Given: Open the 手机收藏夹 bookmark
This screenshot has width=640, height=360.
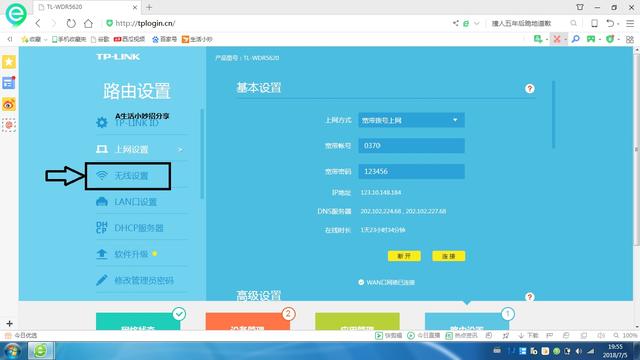Looking at the screenshot, I should (x=69, y=39).
